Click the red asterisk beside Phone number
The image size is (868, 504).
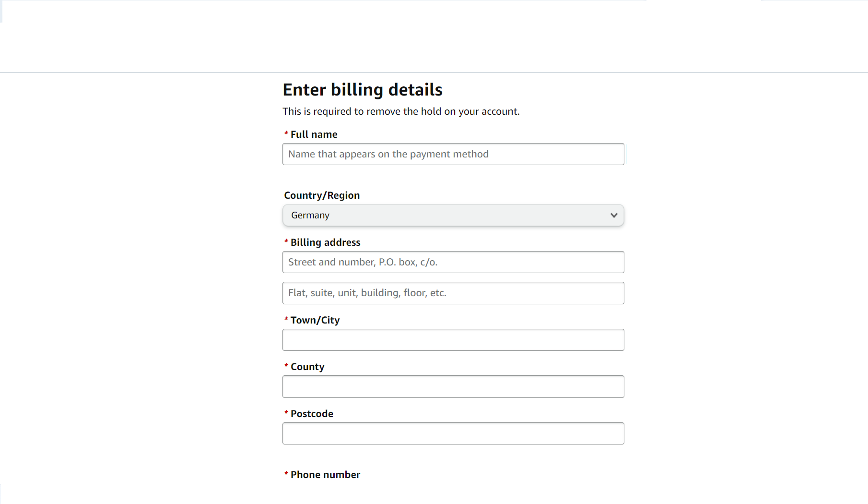click(x=286, y=474)
